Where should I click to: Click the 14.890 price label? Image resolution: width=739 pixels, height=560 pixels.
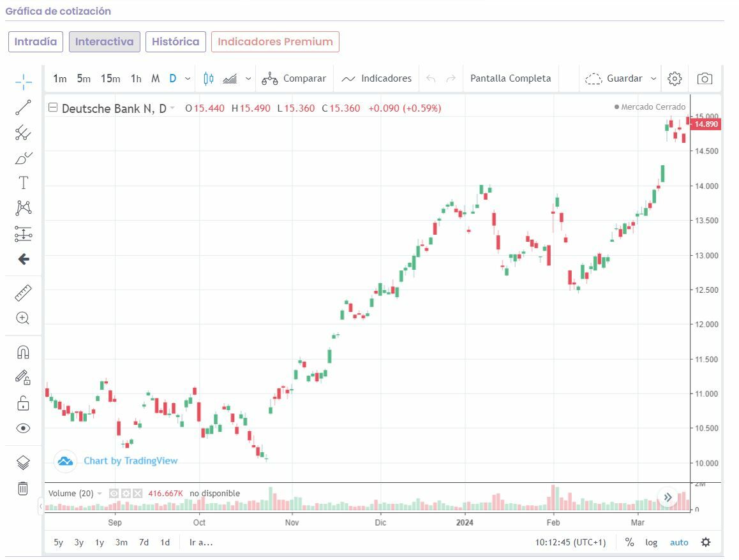click(706, 124)
